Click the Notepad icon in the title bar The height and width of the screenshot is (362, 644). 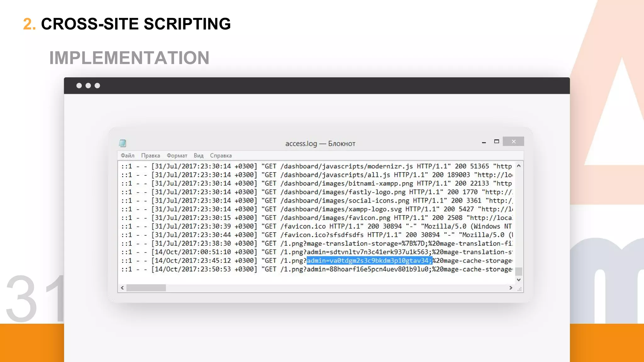click(x=122, y=143)
